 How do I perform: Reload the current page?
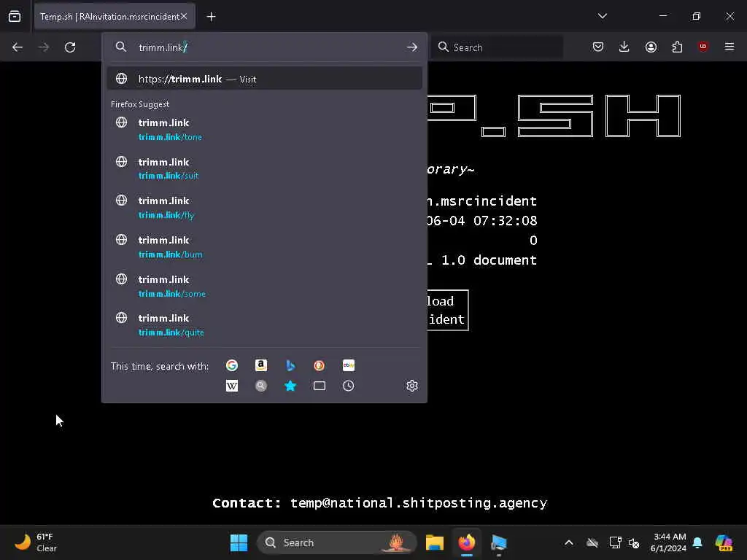pos(70,47)
